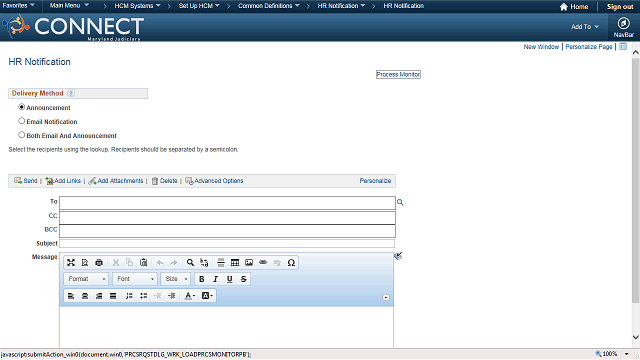Open the background color picker
The width and height of the screenshot is (640, 360).
point(207,296)
